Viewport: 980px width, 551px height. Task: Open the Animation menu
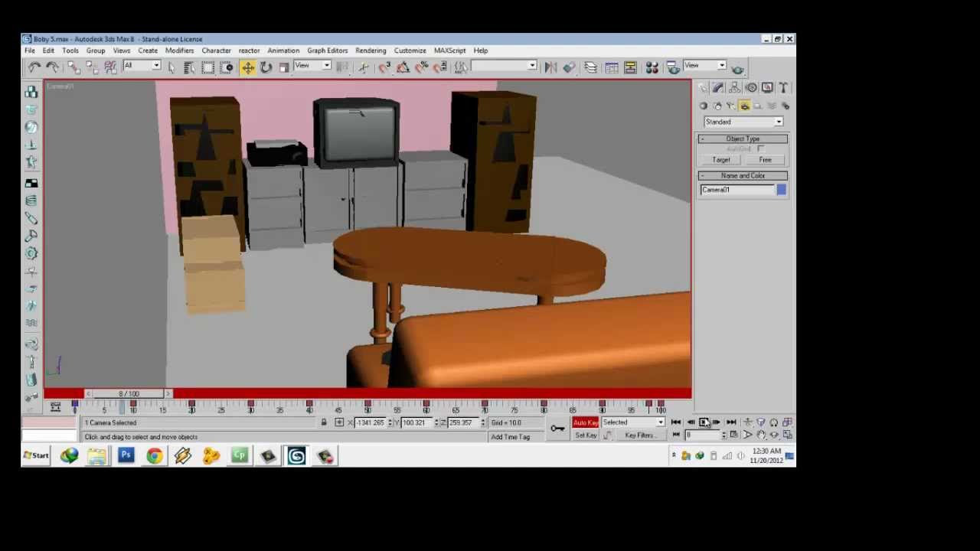point(283,51)
